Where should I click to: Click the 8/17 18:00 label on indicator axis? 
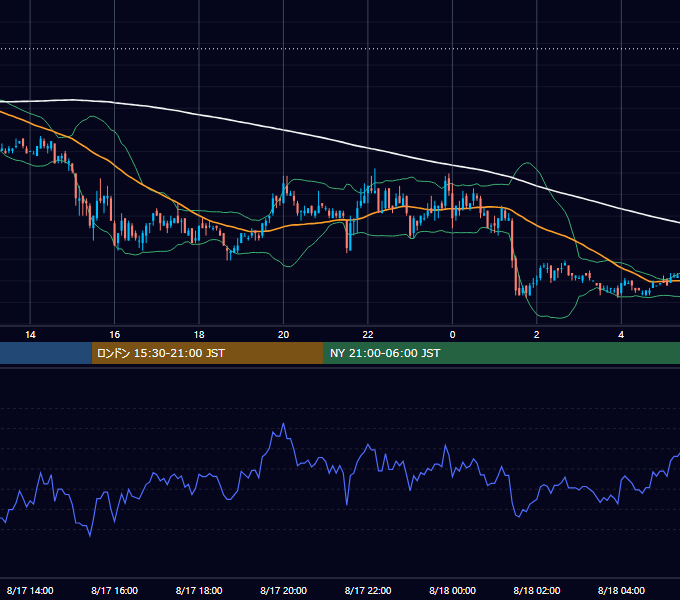coord(199,590)
